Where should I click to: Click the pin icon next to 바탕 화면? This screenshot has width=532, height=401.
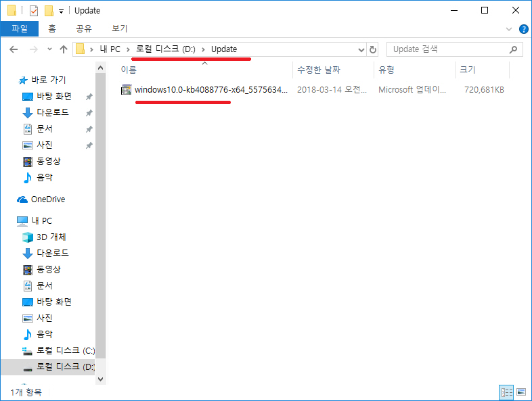[89, 97]
